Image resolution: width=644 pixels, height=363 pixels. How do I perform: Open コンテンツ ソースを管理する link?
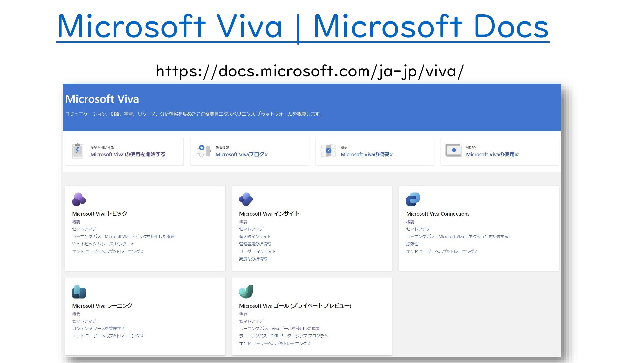pyautogui.click(x=99, y=329)
